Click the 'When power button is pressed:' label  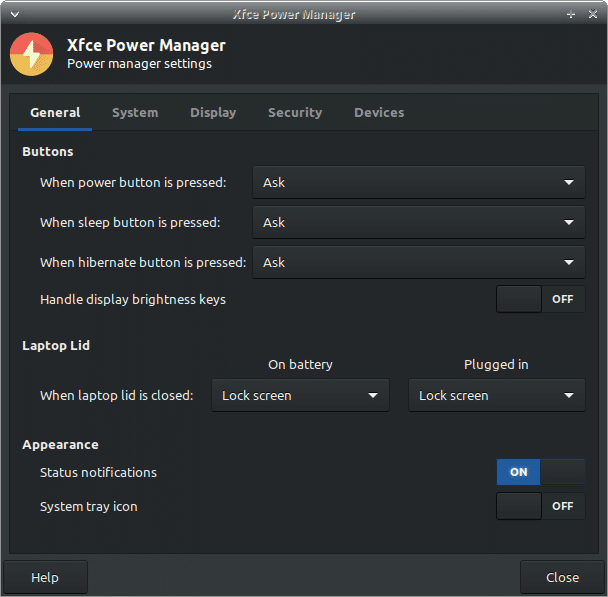click(x=133, y=183)
